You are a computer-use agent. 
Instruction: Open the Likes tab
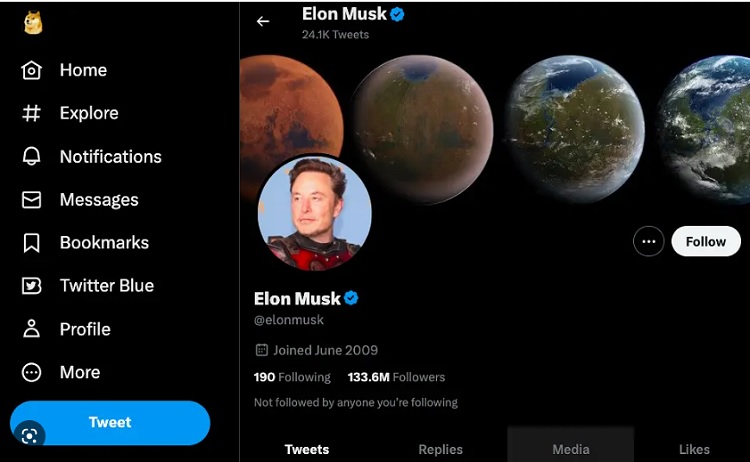point(694,449)
